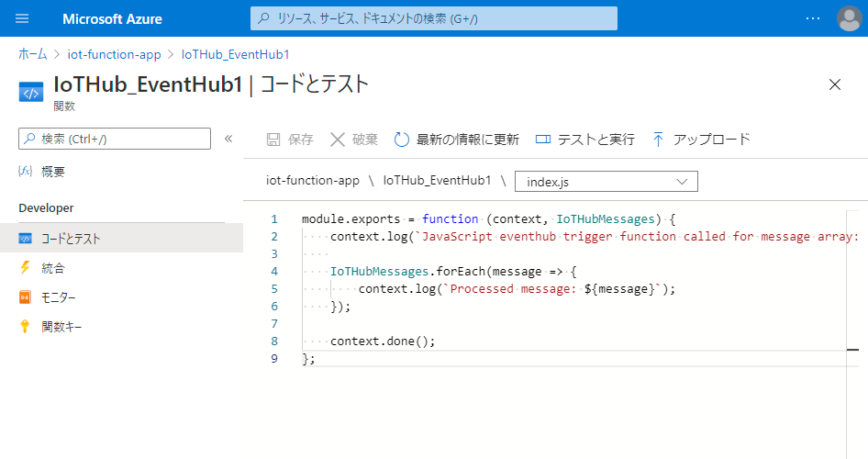Viewport: 868px width, 459px height.
Task: Click the アップロード upload arrow icon
Action: pos(658,140)
